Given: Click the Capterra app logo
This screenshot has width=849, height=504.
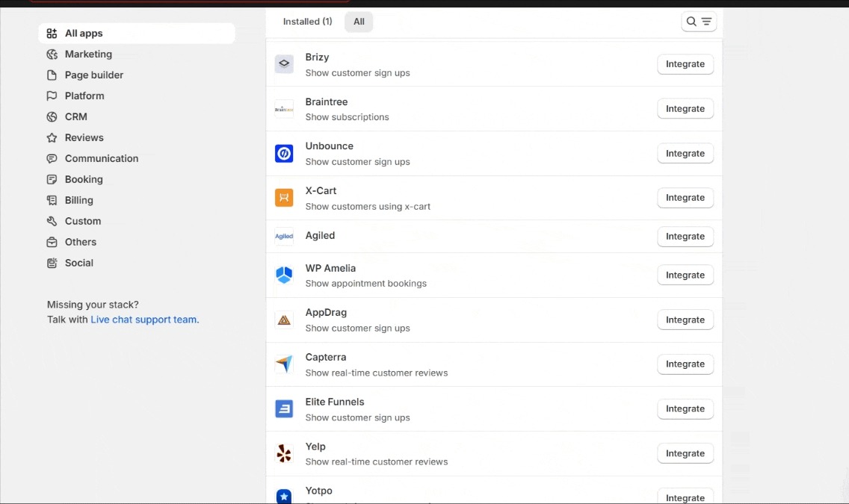Looking at the screenshot, I should tap(284, 364).
